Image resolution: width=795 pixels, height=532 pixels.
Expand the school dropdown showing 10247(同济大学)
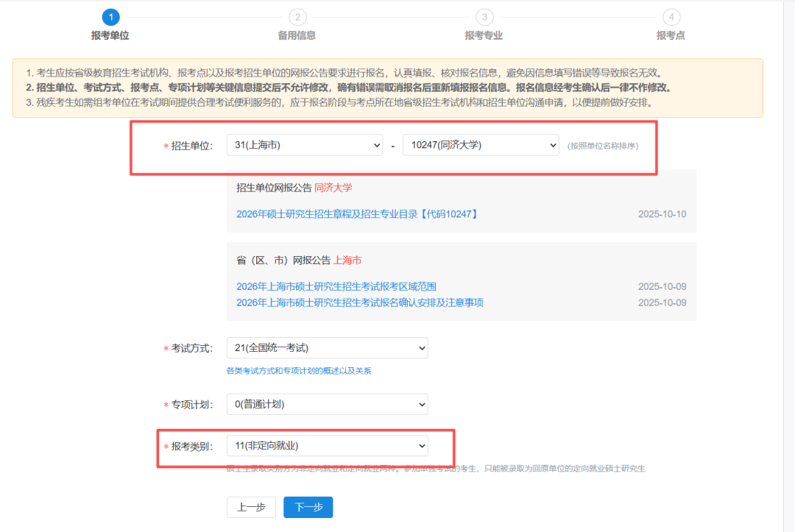[481, 146]
